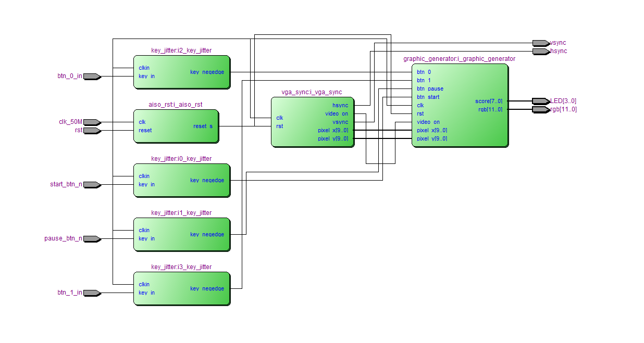The height and width of the screenshot is (343, 644).
Task: Select btn_0 port of graphic_generator
Action: pyautogui.click(x=424, y=72)
